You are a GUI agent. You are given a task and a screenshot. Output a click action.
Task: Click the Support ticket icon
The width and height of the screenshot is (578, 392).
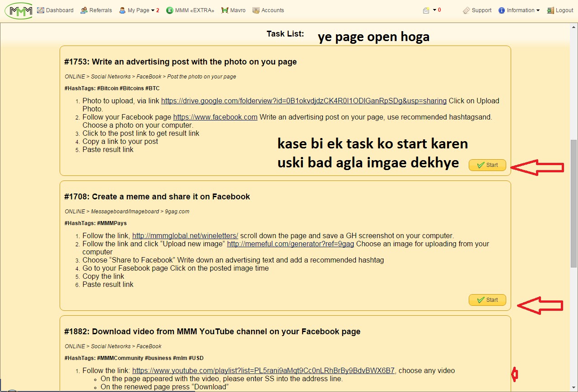point(466,10)
